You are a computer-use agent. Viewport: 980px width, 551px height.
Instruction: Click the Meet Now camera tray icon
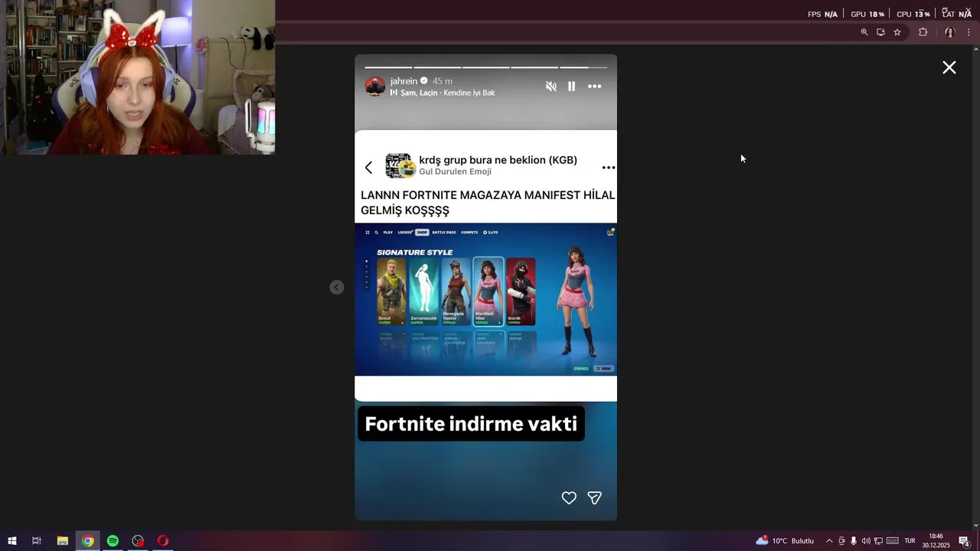click(x=841, y=541)
